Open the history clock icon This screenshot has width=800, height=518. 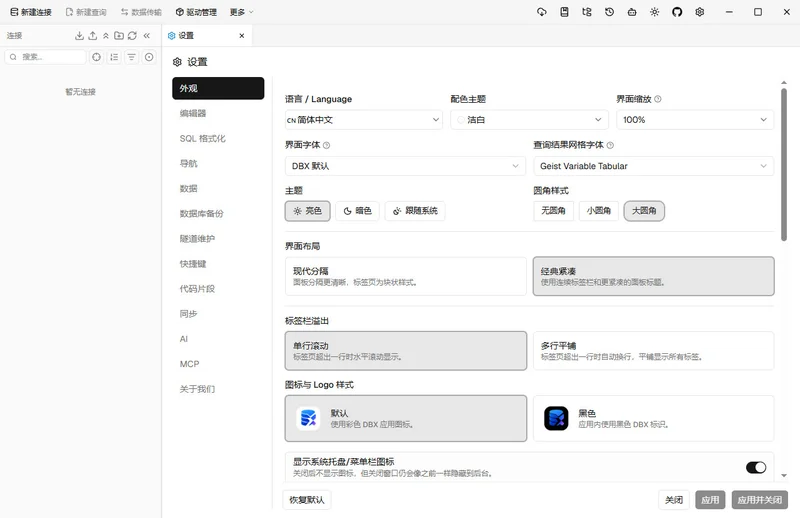click(x=609, y=12)
